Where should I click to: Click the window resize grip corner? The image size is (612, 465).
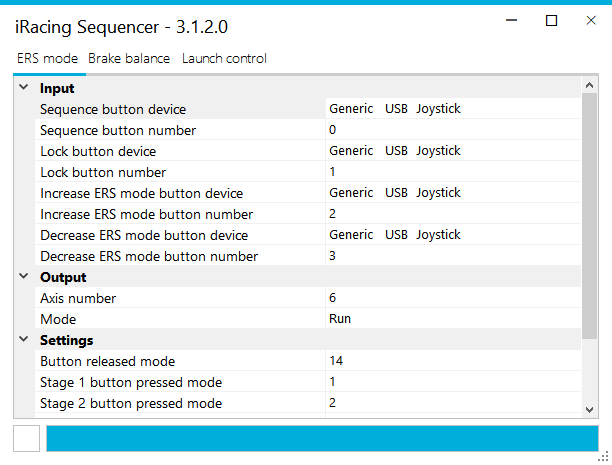(x=603, y=457)
